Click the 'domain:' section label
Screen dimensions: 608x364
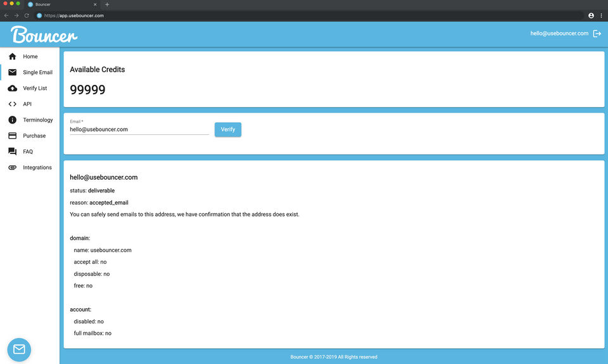click(x=80, y=238)
